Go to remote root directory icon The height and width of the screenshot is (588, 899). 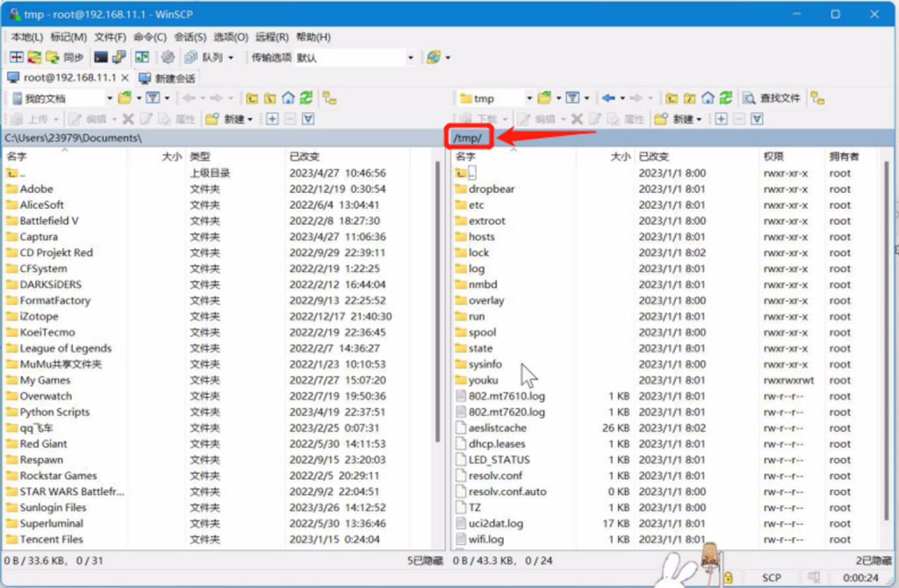pyautogui.click(x=690, y=98)
